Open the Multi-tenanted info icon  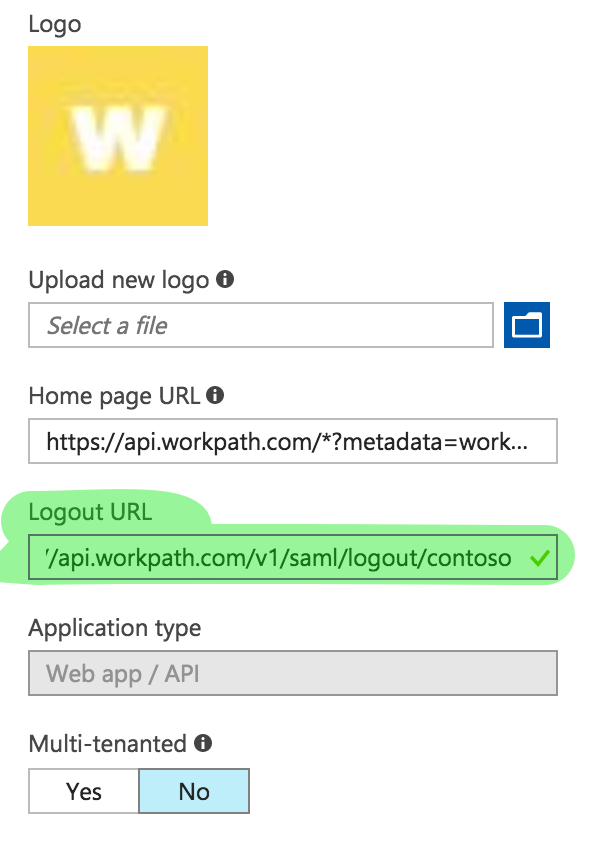[x=203, y=743]
